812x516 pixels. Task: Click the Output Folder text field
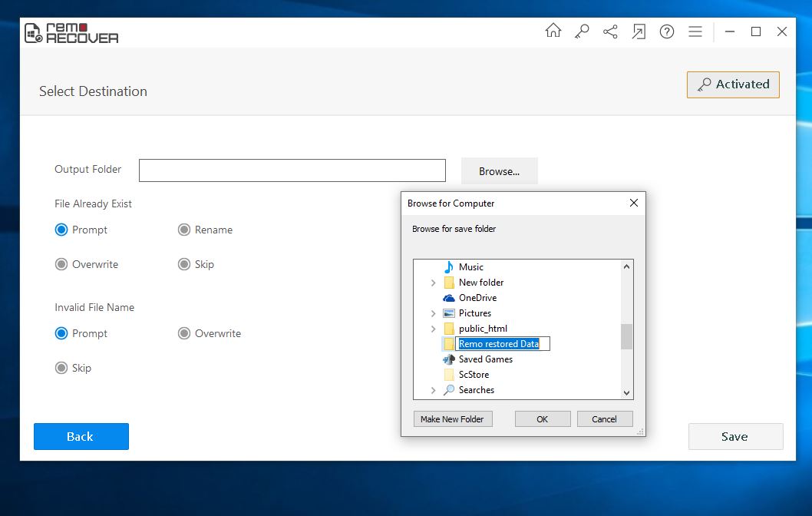(x=292, y=170)
